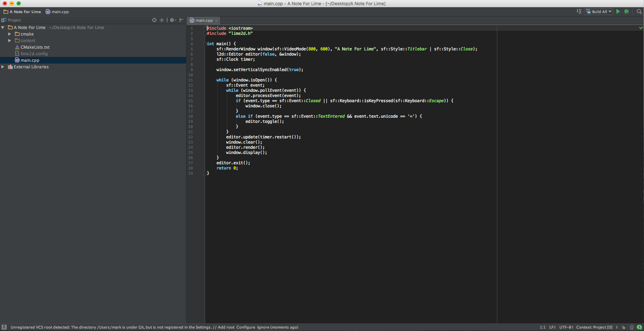The width and height of the screenshot is (644, 331).
Task: Start debugging with the green bug icon
Action: pos(627,11)
